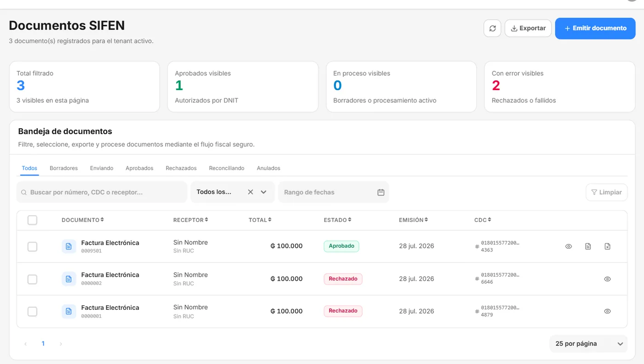This screenshot has height=364, width=644.
Task: Select the checkbox for invoice 0000001
Action: tap(32, 312)
